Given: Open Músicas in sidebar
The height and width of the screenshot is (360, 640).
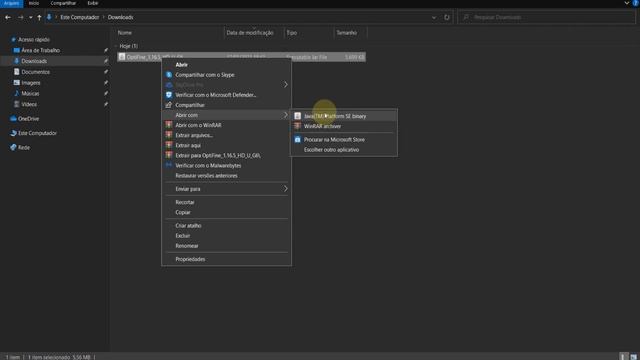Looking at the screenshot, I should 30,93.
